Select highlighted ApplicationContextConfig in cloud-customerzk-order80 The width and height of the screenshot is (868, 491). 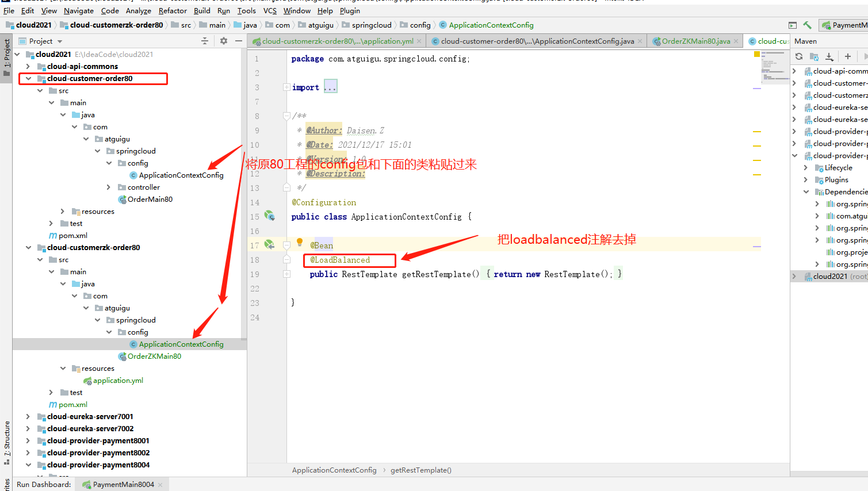pyautogui.click(x=181, y=344)
